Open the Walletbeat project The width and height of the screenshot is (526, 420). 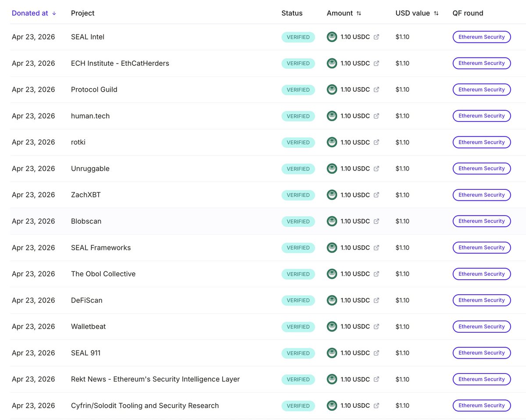pos(89,326)
